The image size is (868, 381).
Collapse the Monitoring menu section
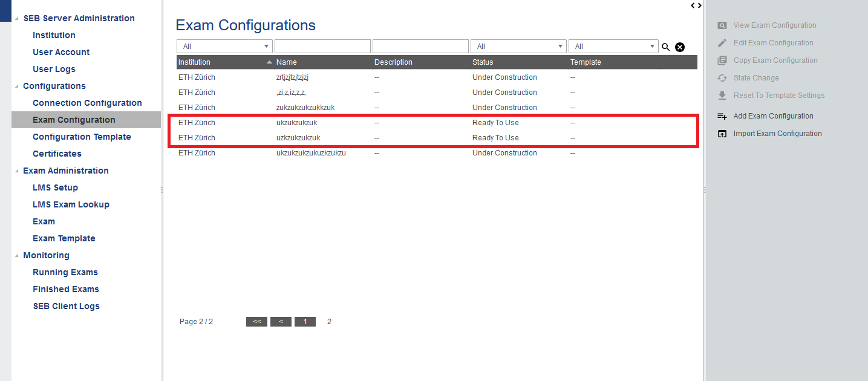[17, 256]
